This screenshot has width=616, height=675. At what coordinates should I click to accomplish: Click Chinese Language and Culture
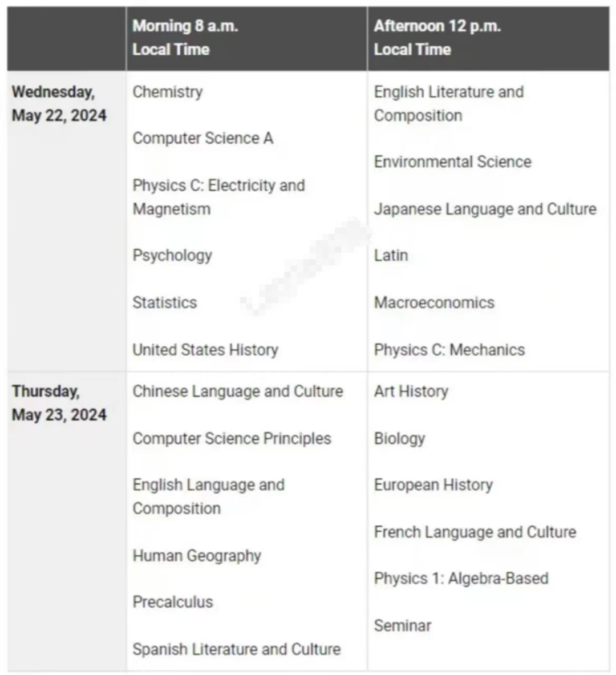click(238, 391)
